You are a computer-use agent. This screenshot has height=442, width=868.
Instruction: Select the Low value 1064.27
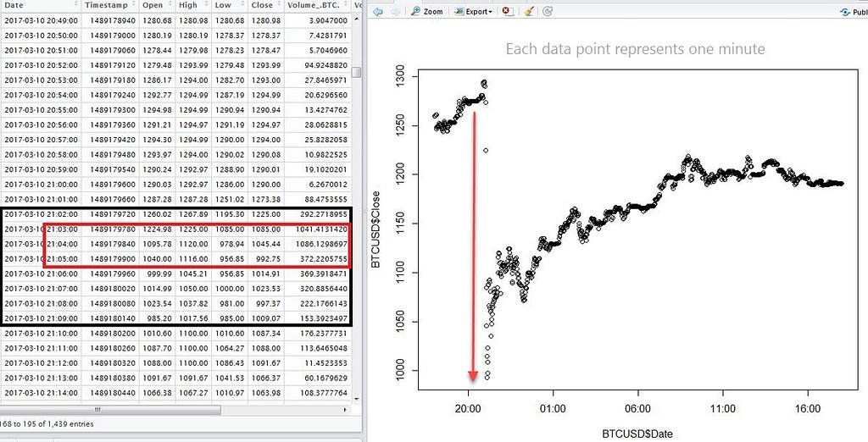(x=229, y=349)
